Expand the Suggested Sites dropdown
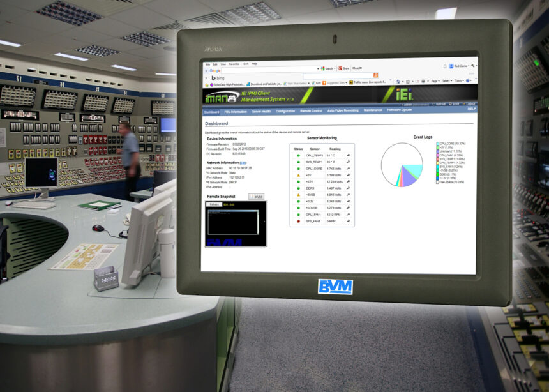The image size is (549, 392). point(346,82)
